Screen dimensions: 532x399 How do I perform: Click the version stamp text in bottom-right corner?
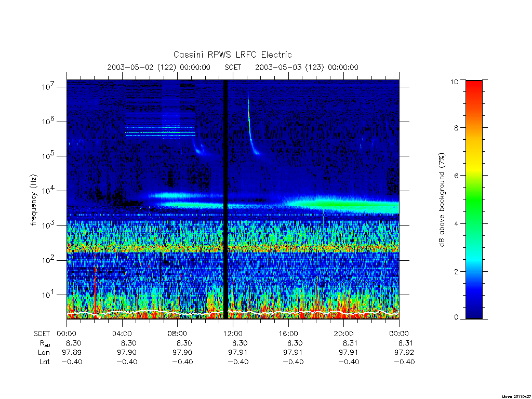515,396
